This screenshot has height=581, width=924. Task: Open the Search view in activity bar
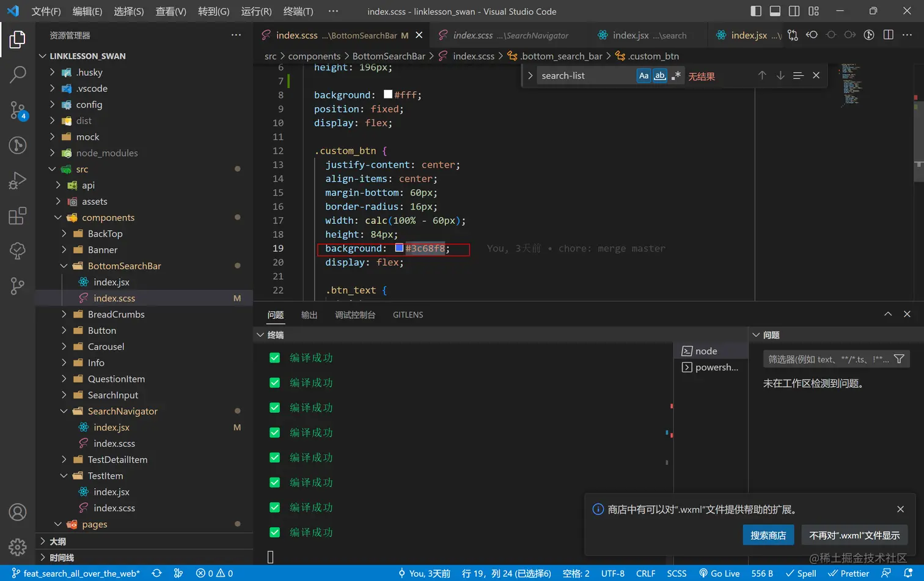coord(18,75)
